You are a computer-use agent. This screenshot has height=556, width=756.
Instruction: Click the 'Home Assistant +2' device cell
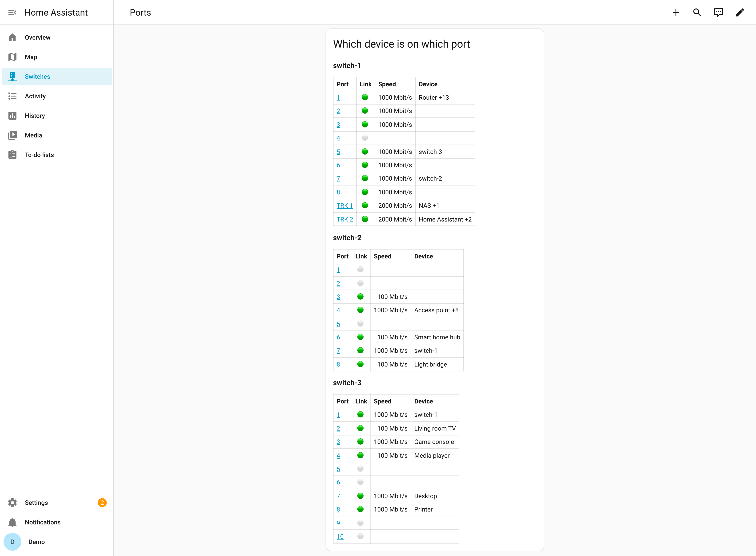[445, 220]
